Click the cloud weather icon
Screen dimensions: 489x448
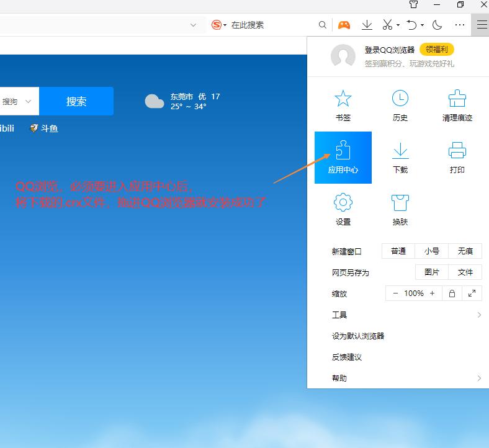155,101
